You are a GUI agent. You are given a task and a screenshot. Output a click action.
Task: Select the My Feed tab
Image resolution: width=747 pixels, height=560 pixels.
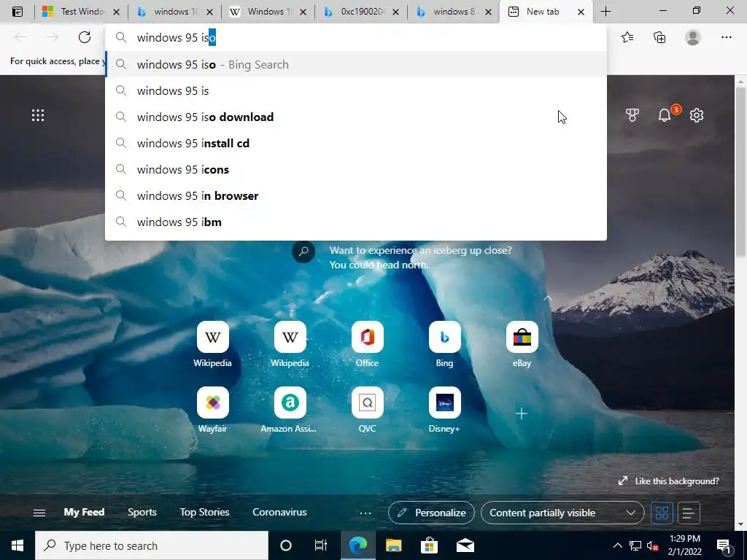click(84, 512)
